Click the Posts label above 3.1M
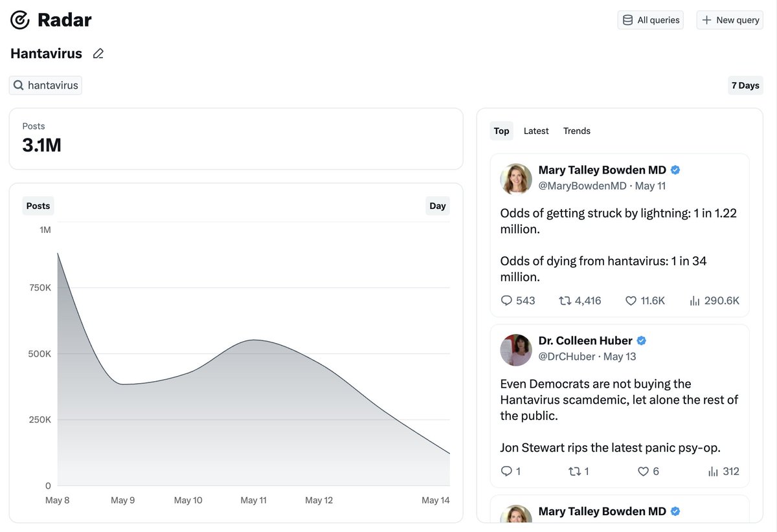 [x=34, y=126]
